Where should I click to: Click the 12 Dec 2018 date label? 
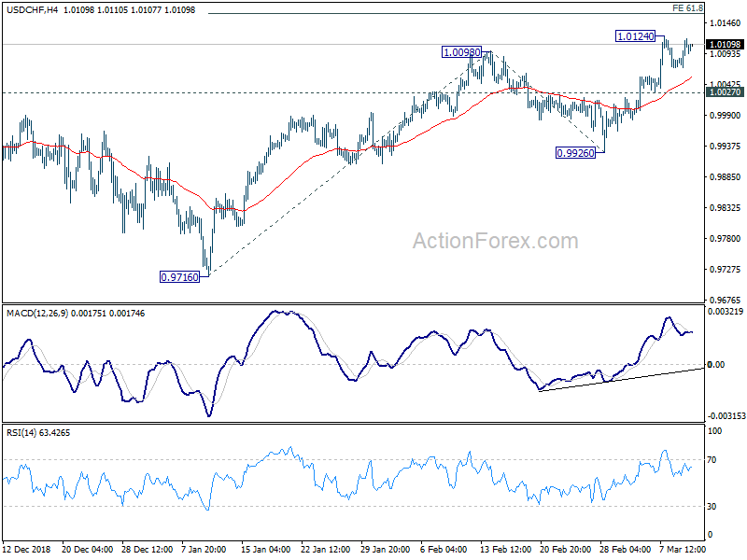(x=27, y=549)
